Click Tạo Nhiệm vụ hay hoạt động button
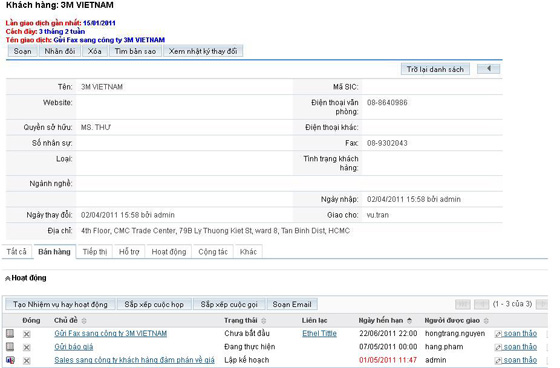Viewport: 560px width, 368px height. [60, 304]
